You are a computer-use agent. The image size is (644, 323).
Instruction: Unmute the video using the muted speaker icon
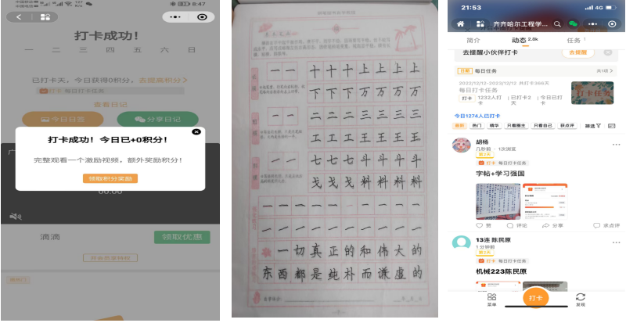coord(14,216)
